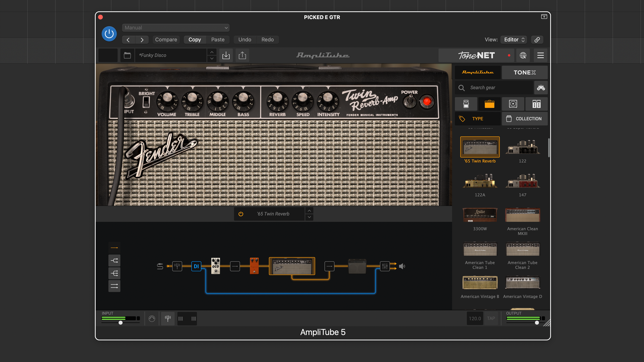This screenshot has width=644, height=362.
Task: Select the 147 amp thumbnail
Action: [x=523, y=181]
